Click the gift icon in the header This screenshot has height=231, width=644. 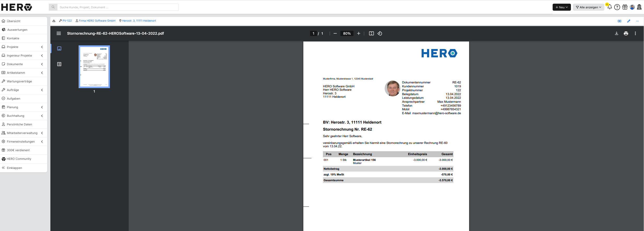(625, 7)
